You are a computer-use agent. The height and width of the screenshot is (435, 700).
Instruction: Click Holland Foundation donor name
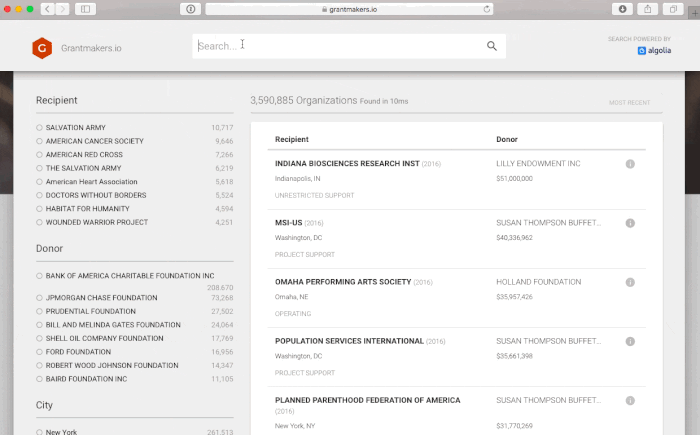point(539,282)
